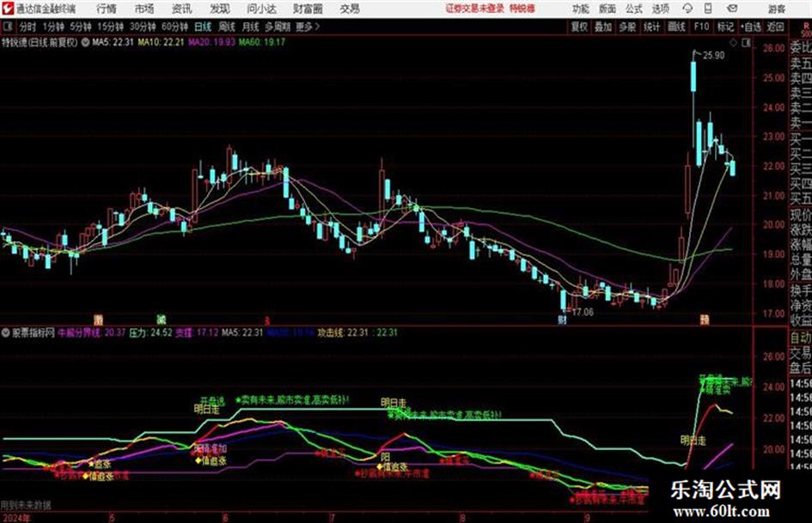Open the 资讯 menu

tap(182, 9)
